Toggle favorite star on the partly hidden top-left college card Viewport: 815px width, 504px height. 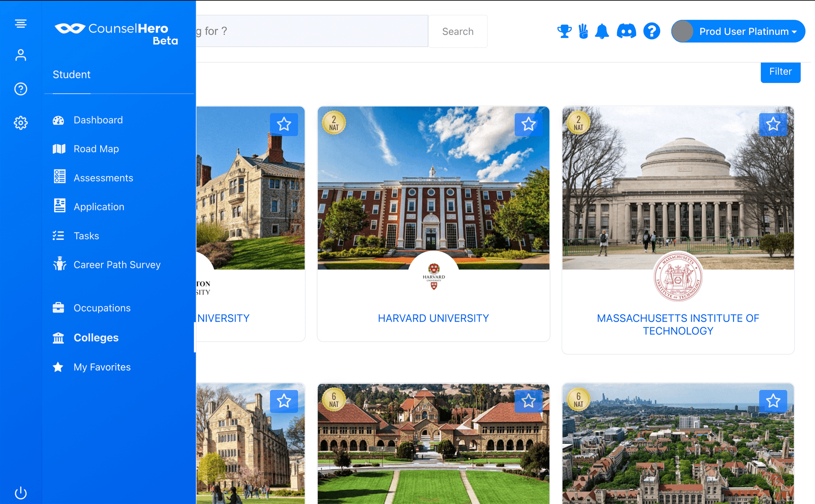tap(284, 124)
